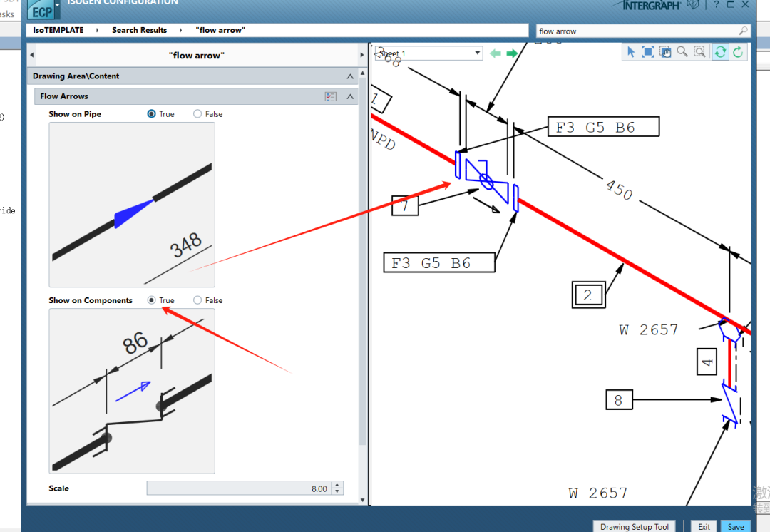The width and height of the screenshot is (770, 532).
Task: Click the Search Results breadcrumb arrow
Action: pos(180,30)
